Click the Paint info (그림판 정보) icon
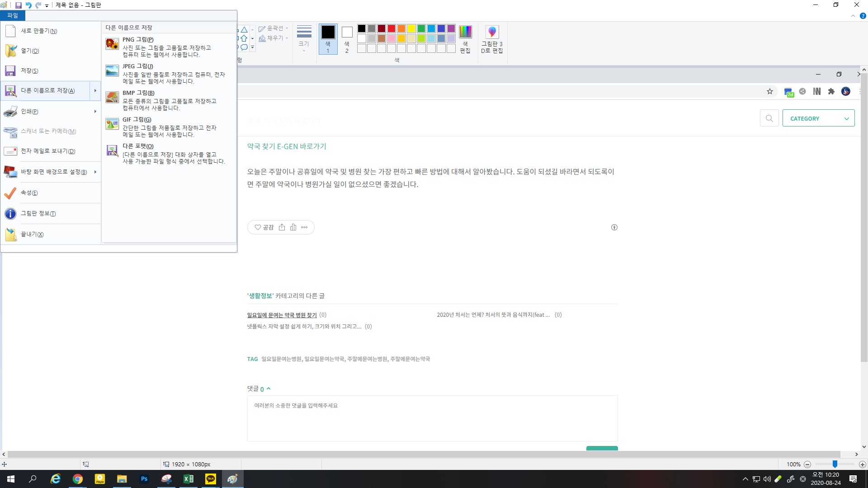Image resolution: width=868 pixels, height=488 pixels. pyautogui.click(x=10, y=214)
